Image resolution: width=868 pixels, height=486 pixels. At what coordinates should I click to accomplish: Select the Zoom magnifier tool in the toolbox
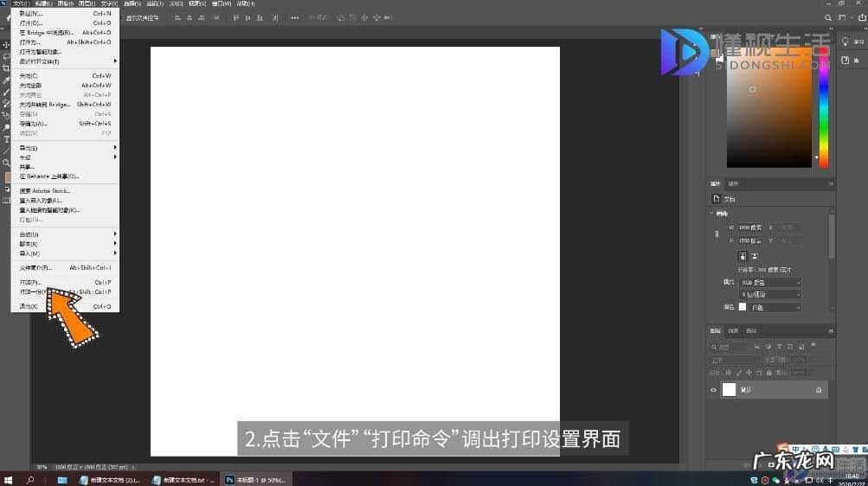6,163
